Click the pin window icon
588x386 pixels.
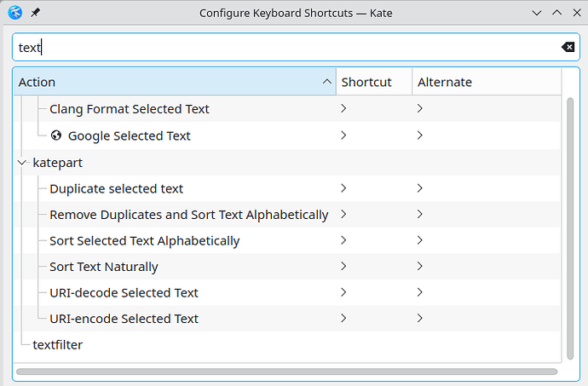34,14
